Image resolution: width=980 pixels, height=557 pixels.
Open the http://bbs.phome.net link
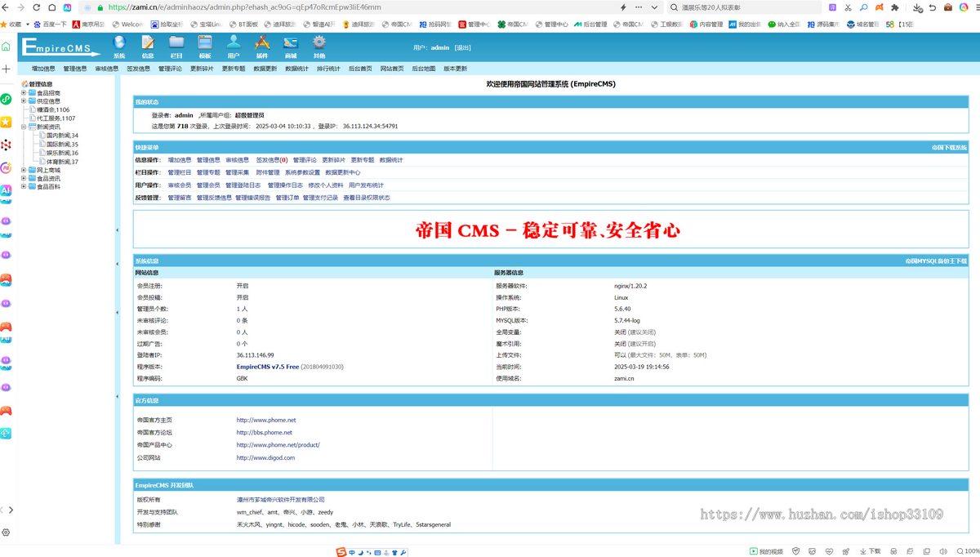pos(265,433)
